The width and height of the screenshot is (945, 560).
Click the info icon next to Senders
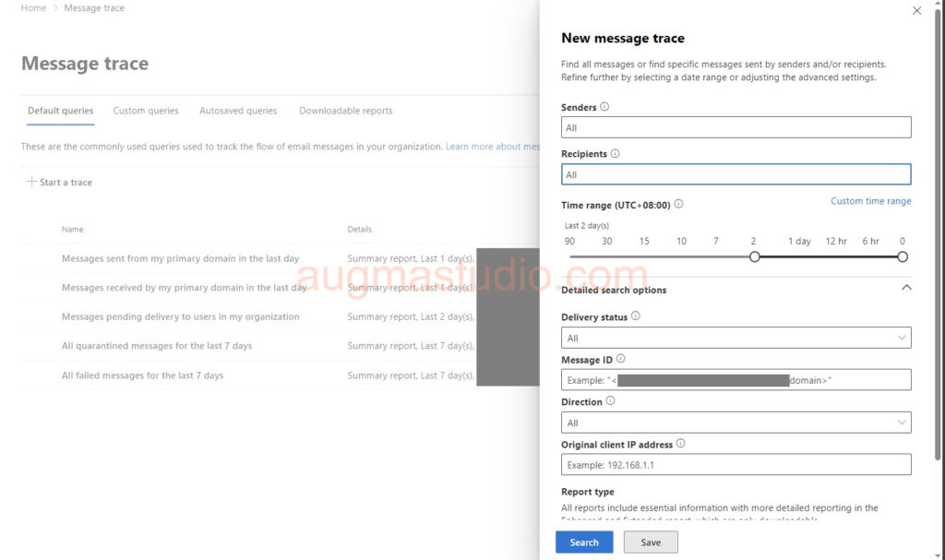pyautogui.click(x=604, y=107)
